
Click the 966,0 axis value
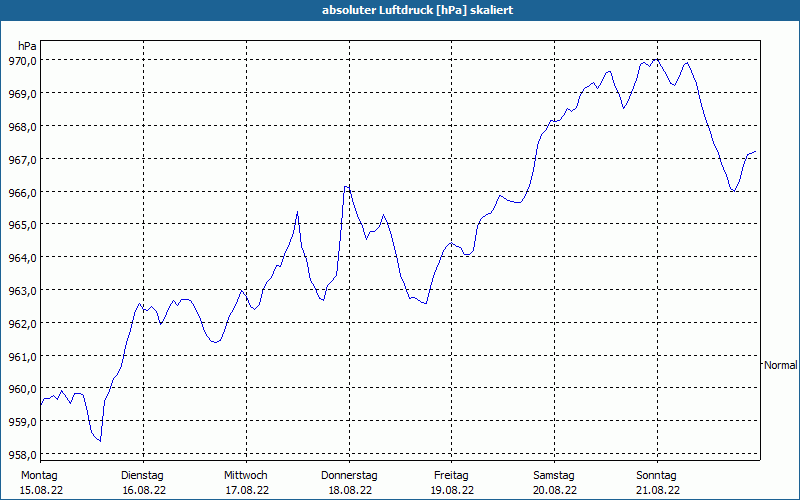click(x=22, y=193)
